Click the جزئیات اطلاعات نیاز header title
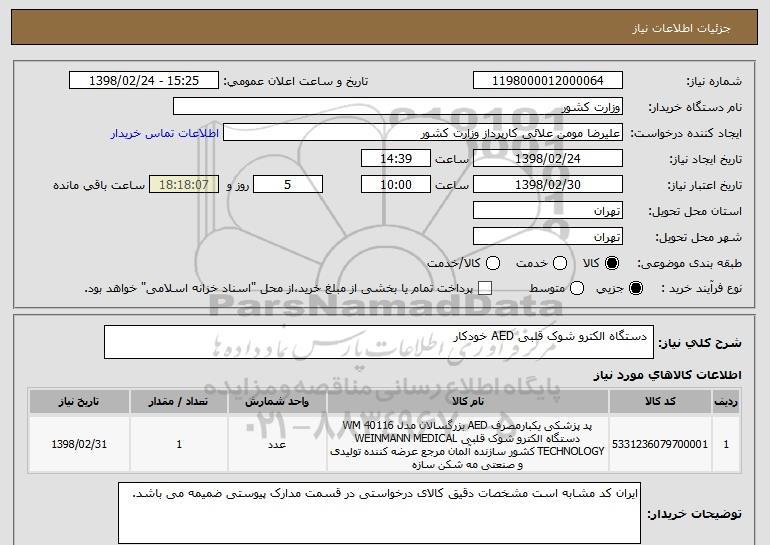 pos(681,28)
